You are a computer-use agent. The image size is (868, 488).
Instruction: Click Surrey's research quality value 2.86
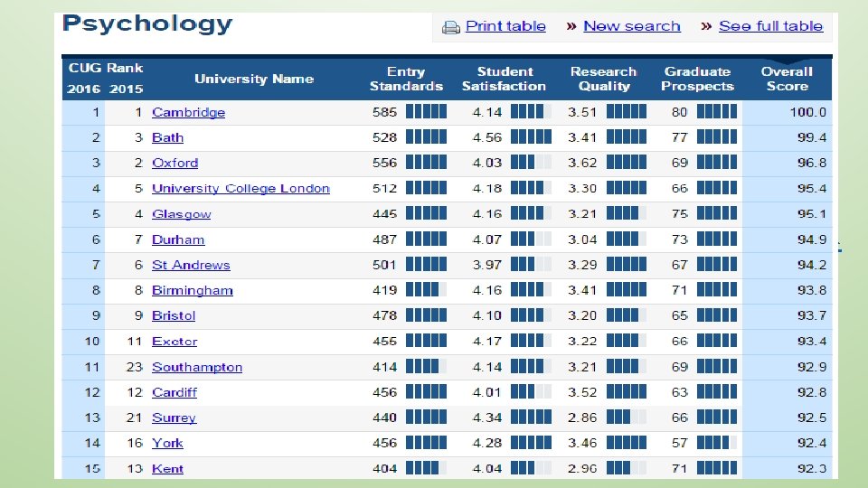[582, 418]
